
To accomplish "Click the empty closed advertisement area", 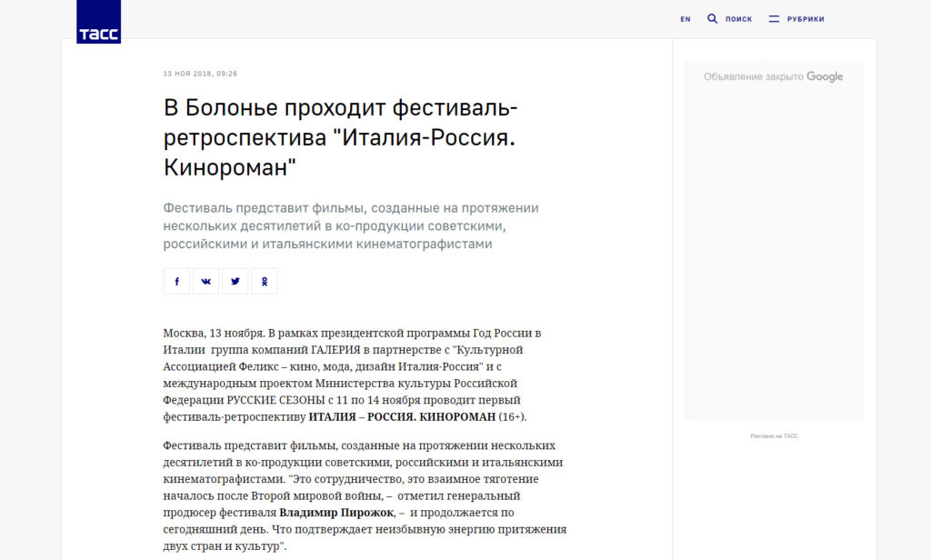I will (774, 255).
